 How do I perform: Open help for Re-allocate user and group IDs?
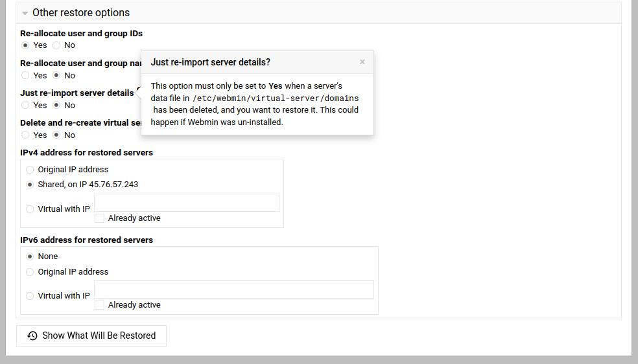[81, 33]
